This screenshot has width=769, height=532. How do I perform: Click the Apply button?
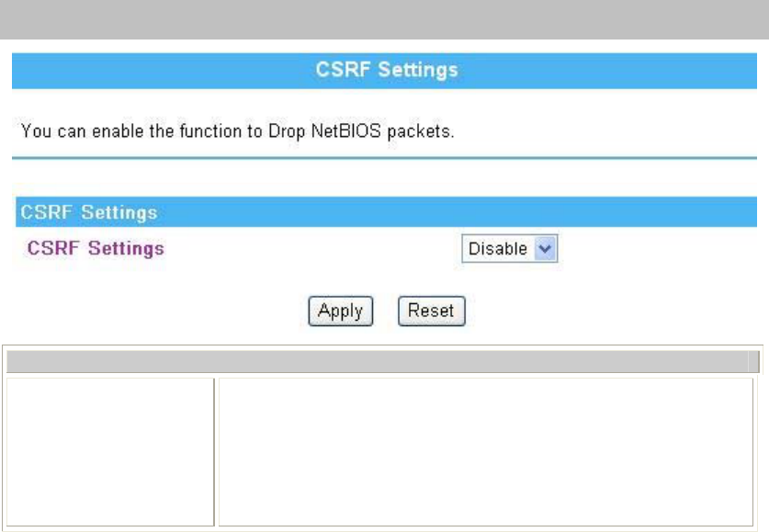click(340, 311)
